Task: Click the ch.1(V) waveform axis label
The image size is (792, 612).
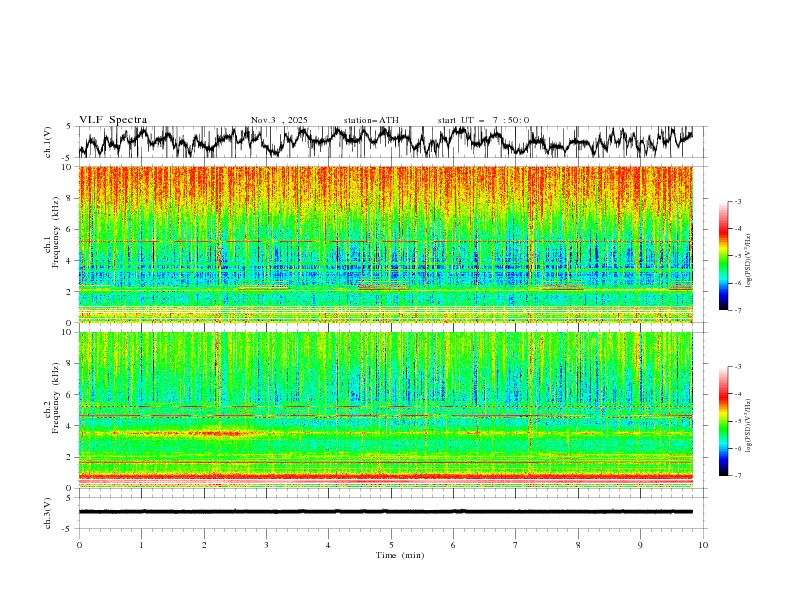Action: click(48, 142)
